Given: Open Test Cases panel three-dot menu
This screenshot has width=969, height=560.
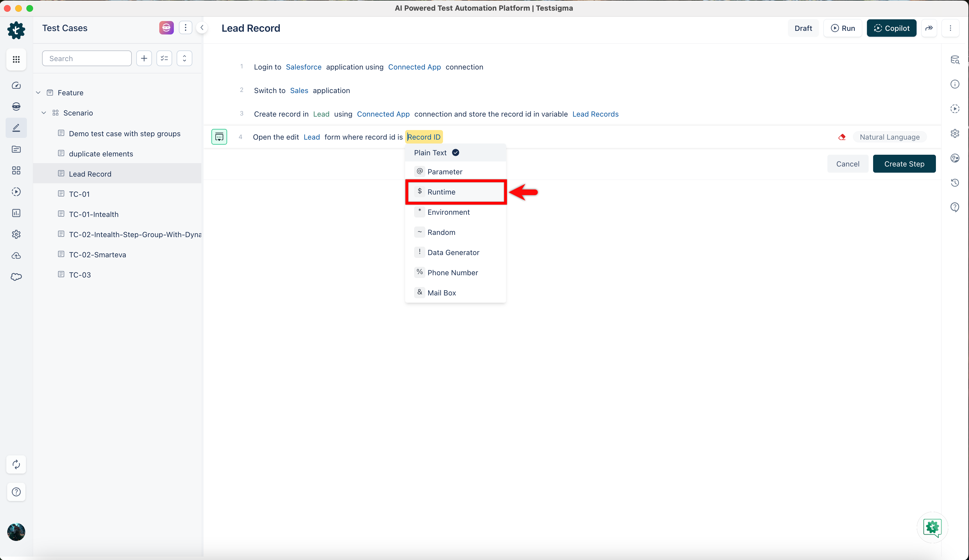Looking at the screenshot, I should coord(185,28).
